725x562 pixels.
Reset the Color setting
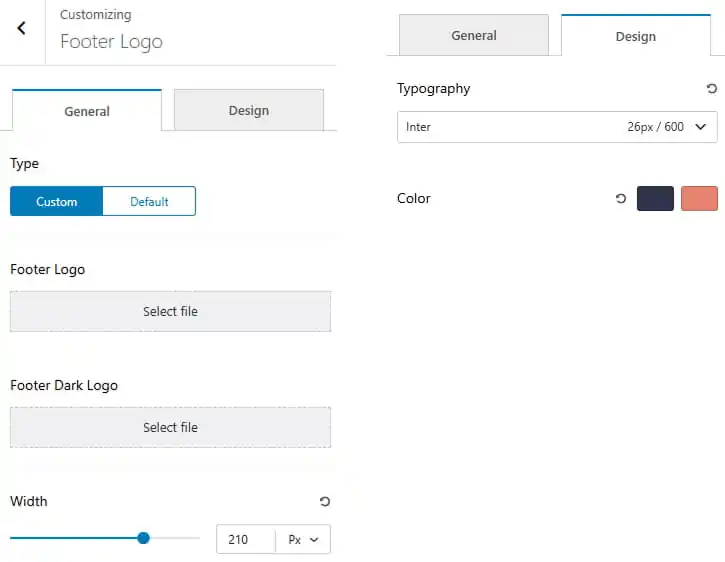pos(621,198)
